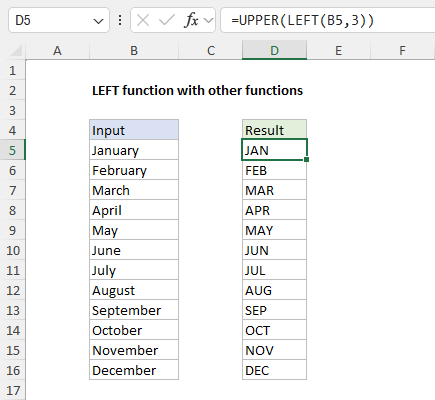The image size is (435, 400).
Task: Select the cell containing October
Action: coord(134,330)
